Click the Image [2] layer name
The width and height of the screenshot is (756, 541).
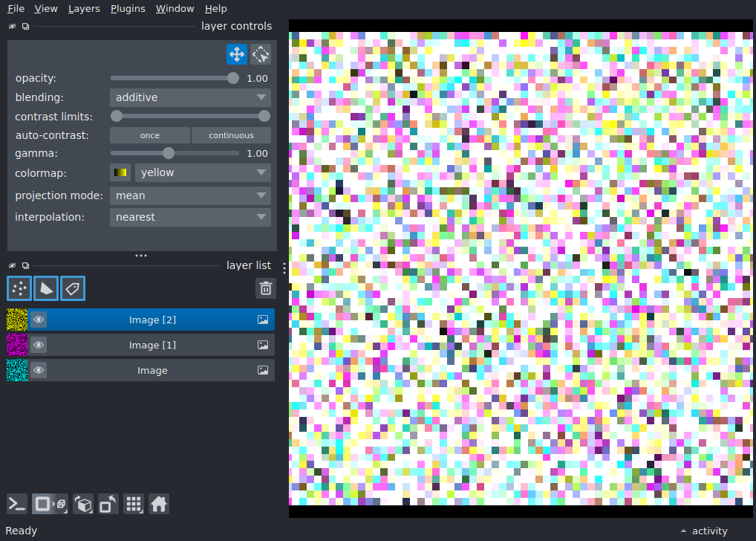[152, 320]
